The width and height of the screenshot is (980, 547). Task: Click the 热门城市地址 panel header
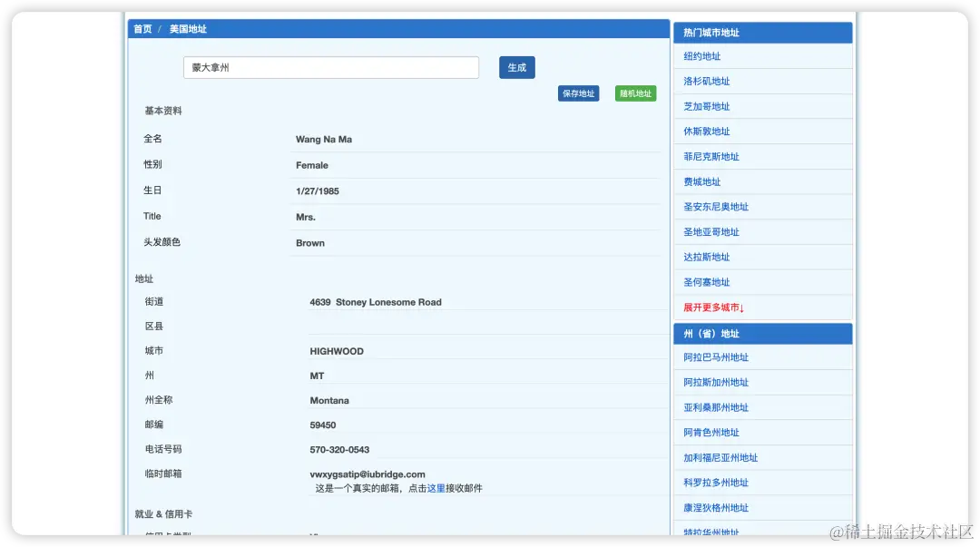[763, 33]
